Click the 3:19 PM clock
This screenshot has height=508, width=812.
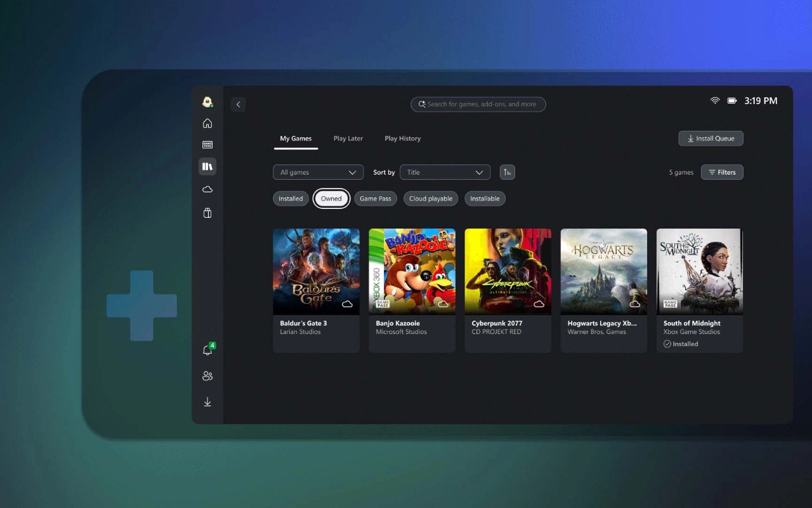coord(761,101)
